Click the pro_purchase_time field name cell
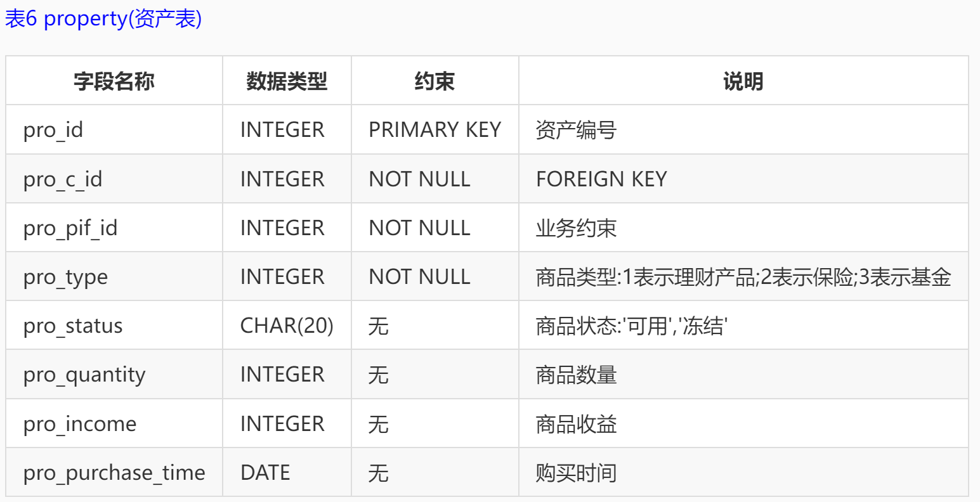The image size is (980, 502). (x=114, y=473)
